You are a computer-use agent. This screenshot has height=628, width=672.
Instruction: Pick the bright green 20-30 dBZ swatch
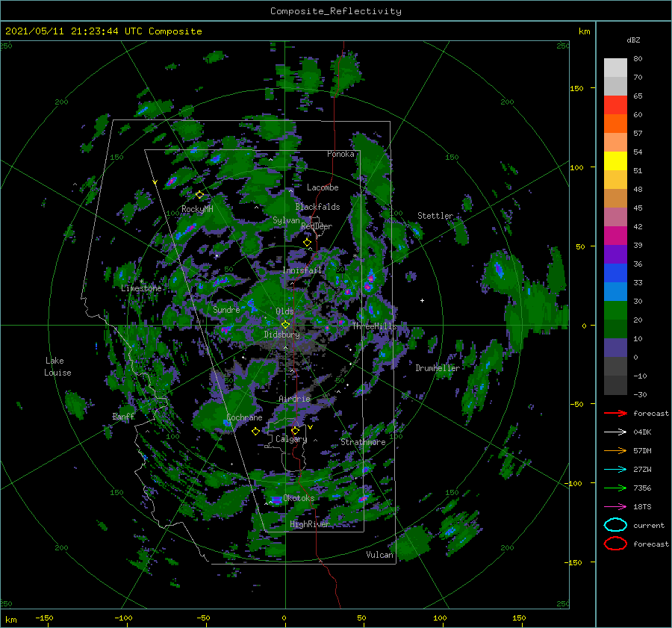pyautogui.click(x=615, y=311)
